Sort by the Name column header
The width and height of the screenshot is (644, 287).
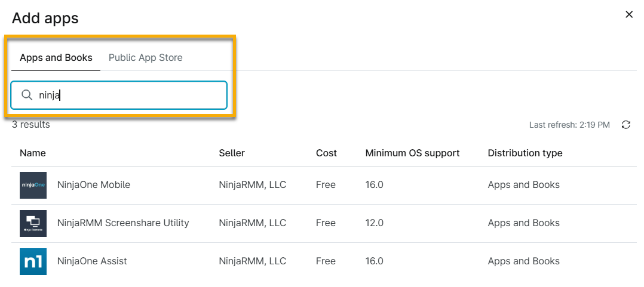click(x=33, y=153)
